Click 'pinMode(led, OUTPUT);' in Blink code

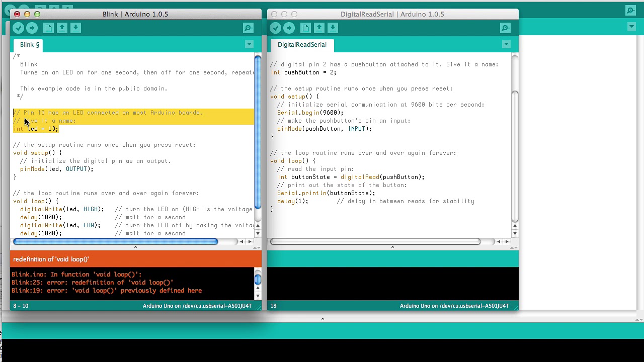point(57,169)
